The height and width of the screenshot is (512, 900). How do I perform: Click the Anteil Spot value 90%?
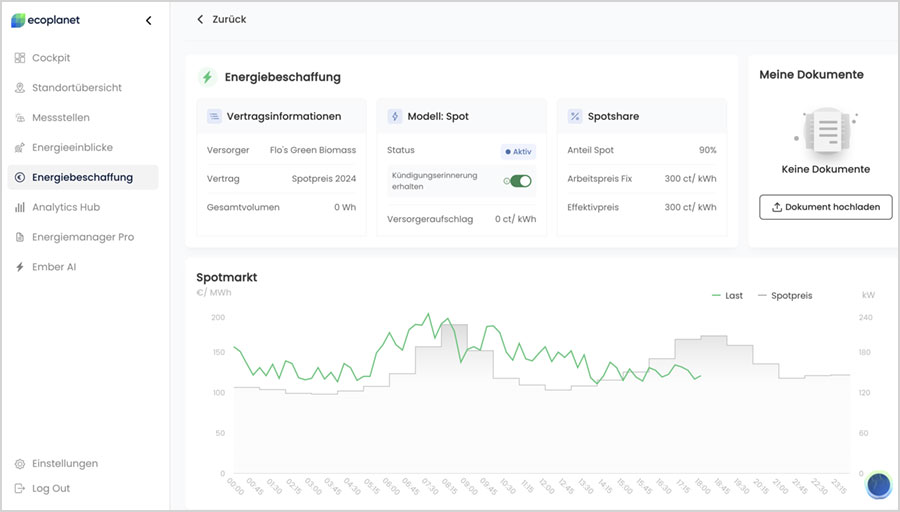(x=708, y=150)
